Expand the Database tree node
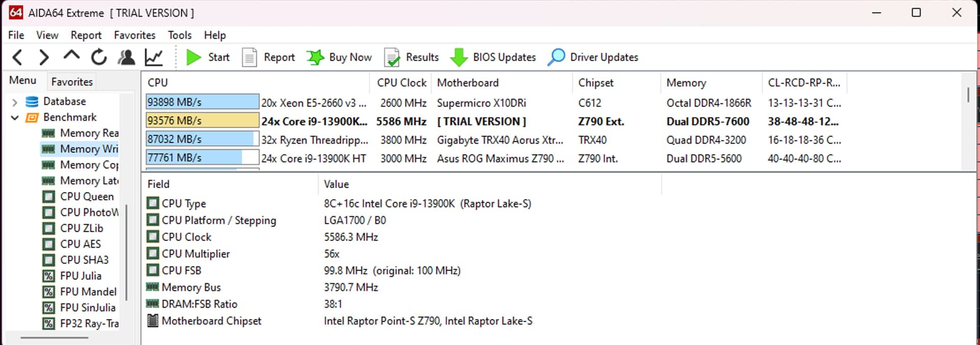 click(15, 102)
